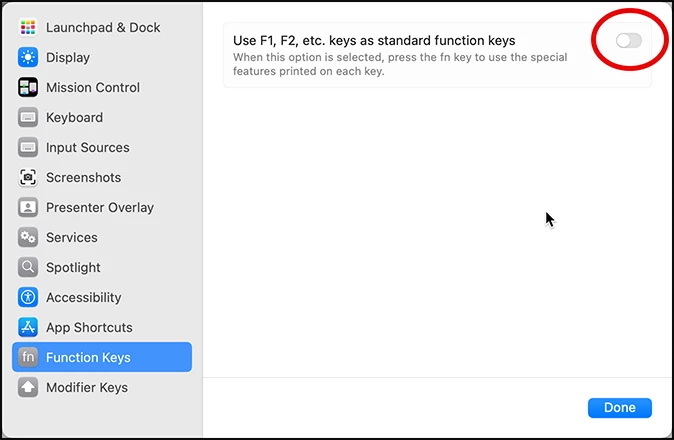Click the Keyboard icon in sidebar

(28, 117)
